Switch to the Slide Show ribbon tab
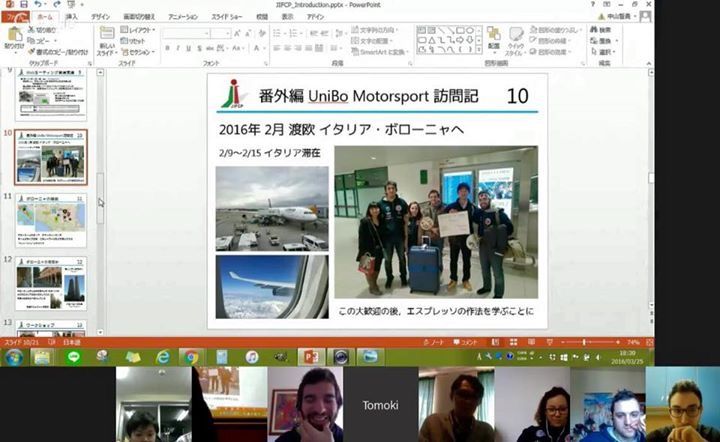Screen dimensions: 720x442 coord(226,17)
